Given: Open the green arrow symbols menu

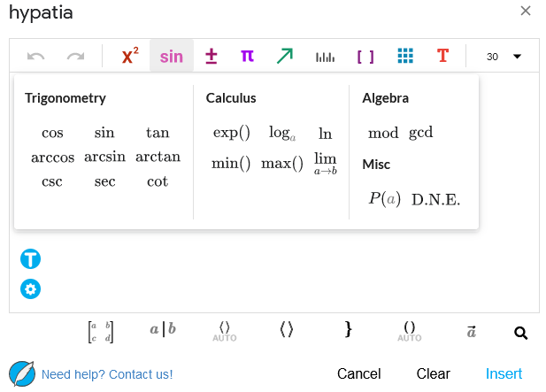Looking at the screenshot, I should pyautogui.click(x=285, y=56).
